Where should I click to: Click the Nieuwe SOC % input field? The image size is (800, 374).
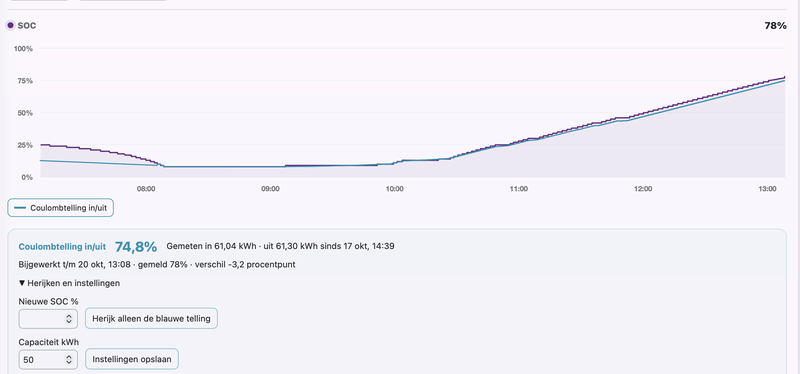48,318
